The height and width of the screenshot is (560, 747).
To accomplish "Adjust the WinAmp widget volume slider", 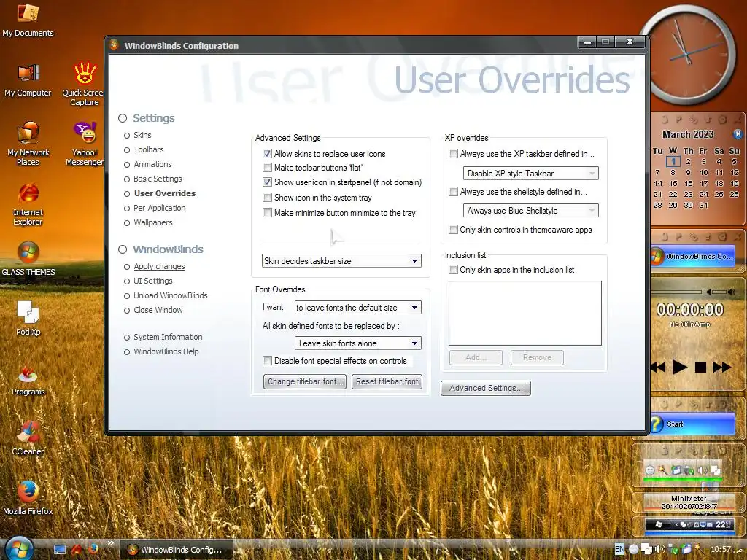I will coord(720,292).
